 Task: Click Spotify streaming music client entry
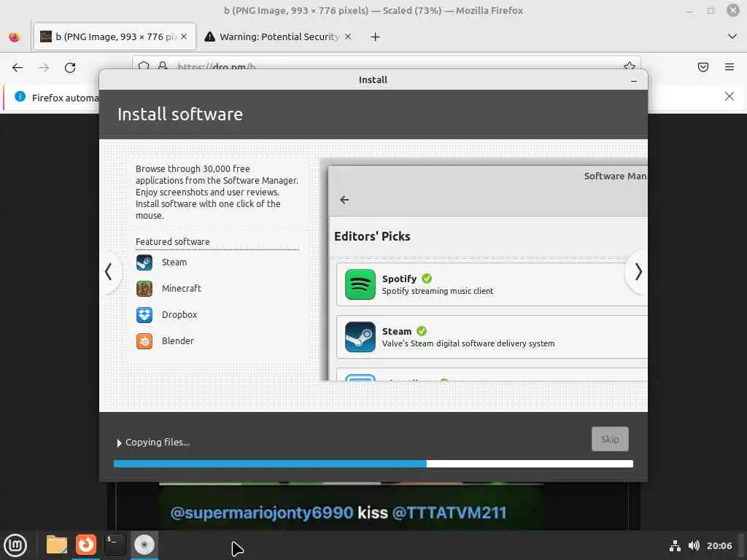[x=492, y=284]
